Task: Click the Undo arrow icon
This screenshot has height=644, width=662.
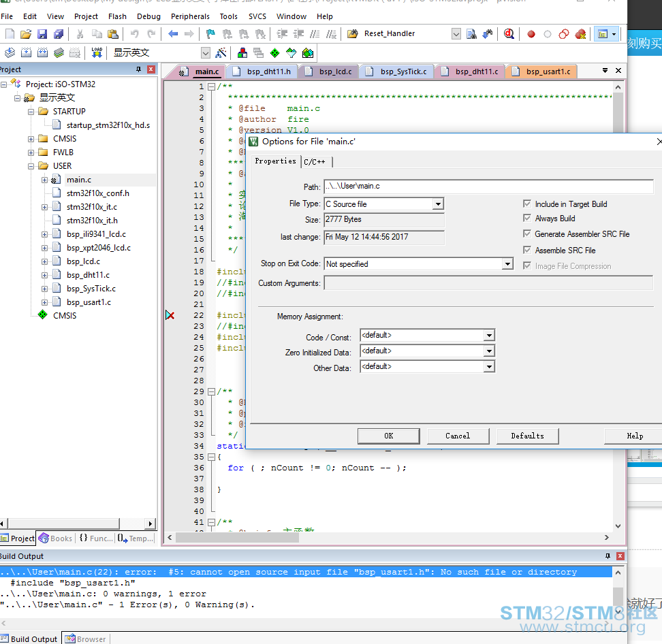Action: point(134,34)
